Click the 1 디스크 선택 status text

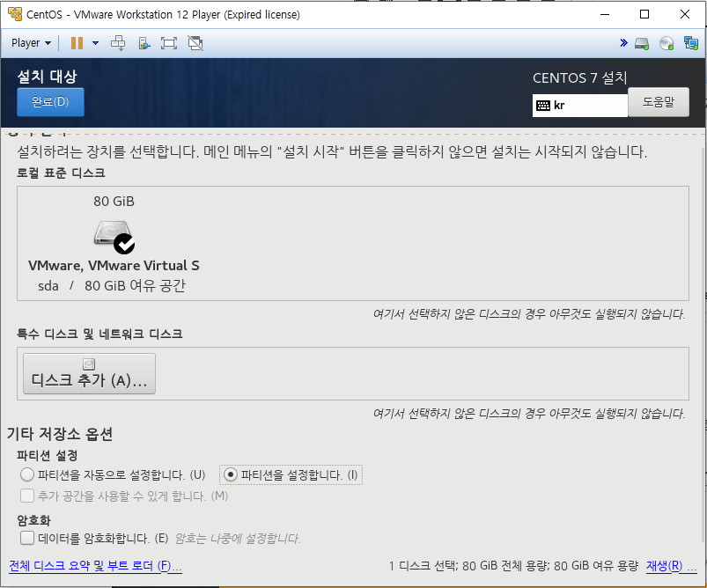point(513,566)
